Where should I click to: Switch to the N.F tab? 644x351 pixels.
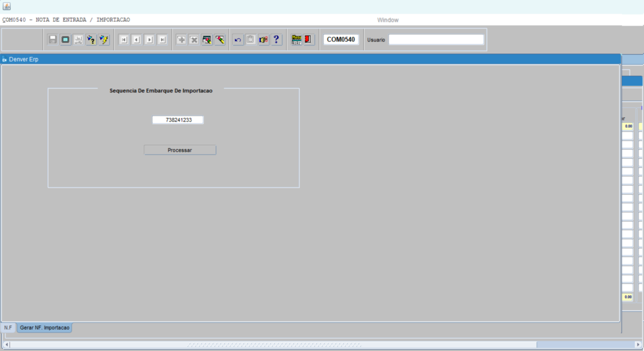coord(8,328)
